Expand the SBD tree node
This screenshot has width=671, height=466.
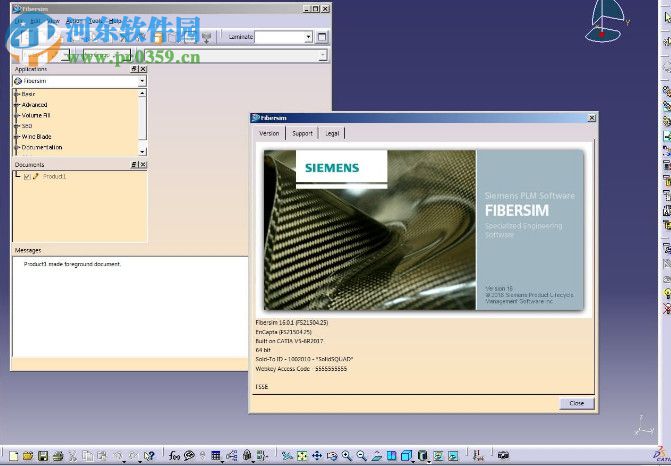coord(17,126)
